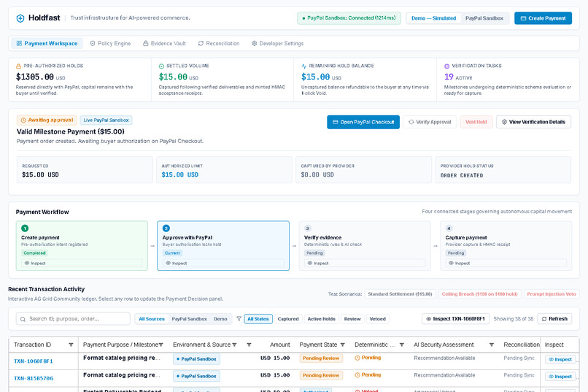This screenshot has height=392, width=588.
Task: Click the Refresh icon button
Action: 554,318
